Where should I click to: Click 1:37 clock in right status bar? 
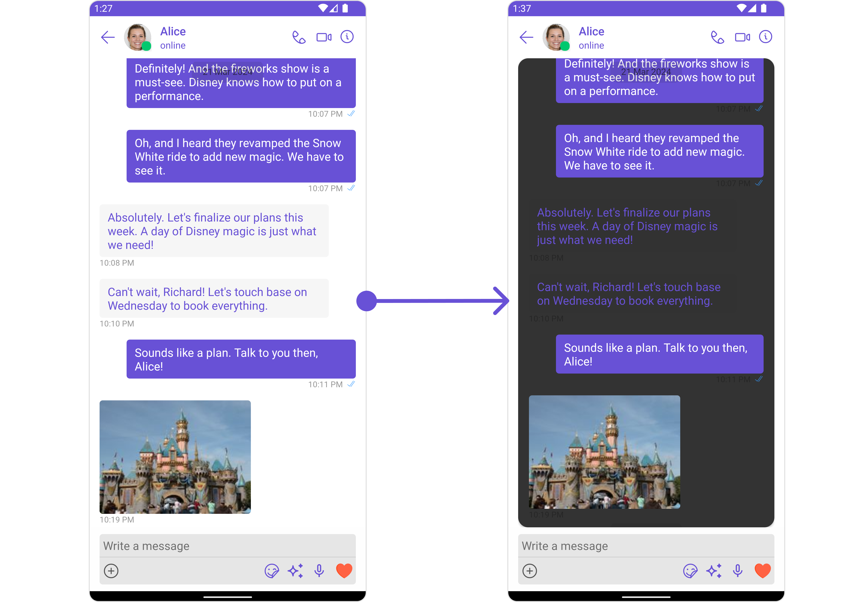522,8
